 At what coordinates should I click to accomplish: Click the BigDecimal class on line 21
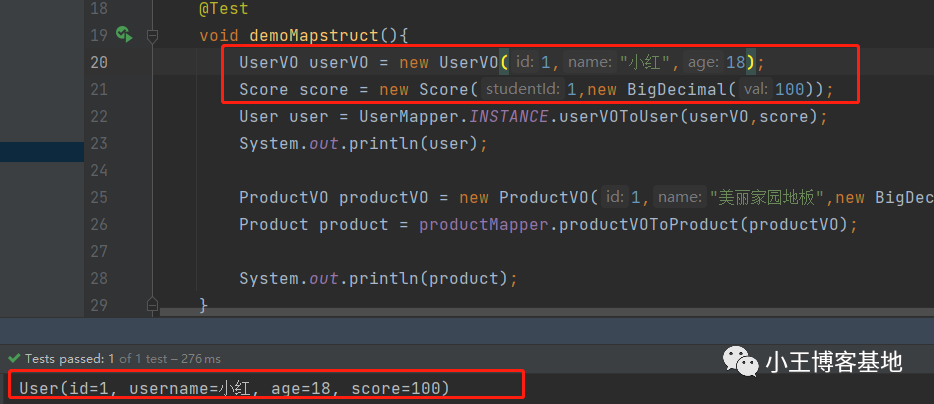tap(677, 89)
